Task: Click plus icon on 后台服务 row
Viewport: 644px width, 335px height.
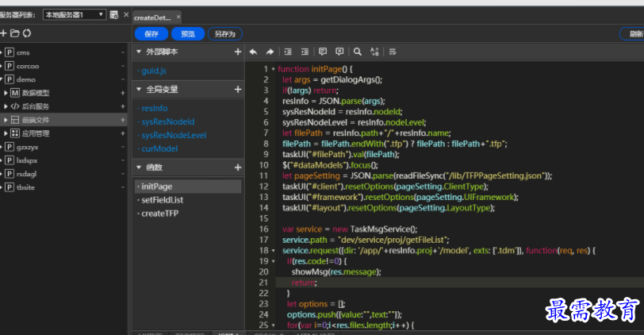Action: click(x=122, y=106)
